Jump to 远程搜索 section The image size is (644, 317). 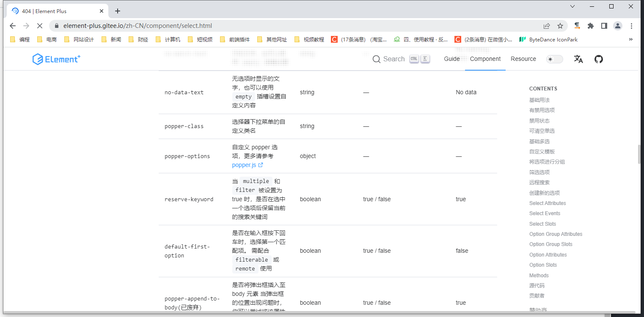tap(539, 183)
